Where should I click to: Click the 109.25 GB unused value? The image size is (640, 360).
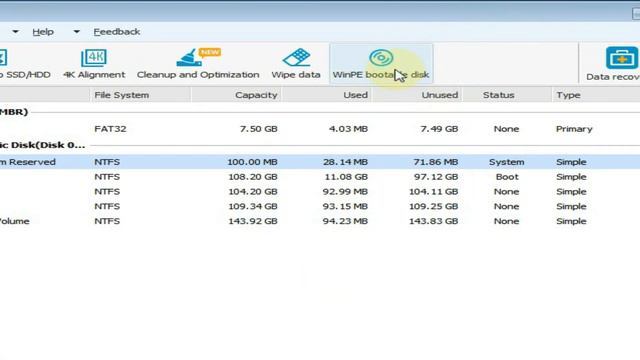click(433, 206)
